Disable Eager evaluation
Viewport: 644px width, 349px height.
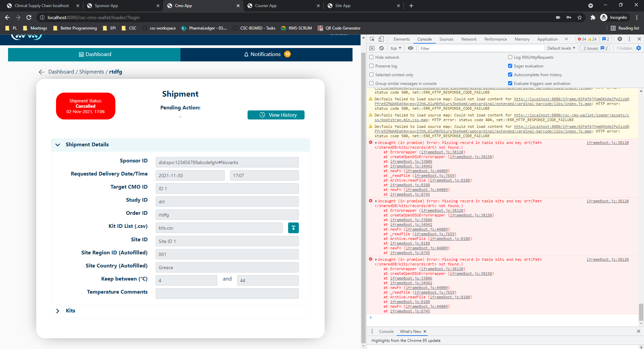pos(510,66)
